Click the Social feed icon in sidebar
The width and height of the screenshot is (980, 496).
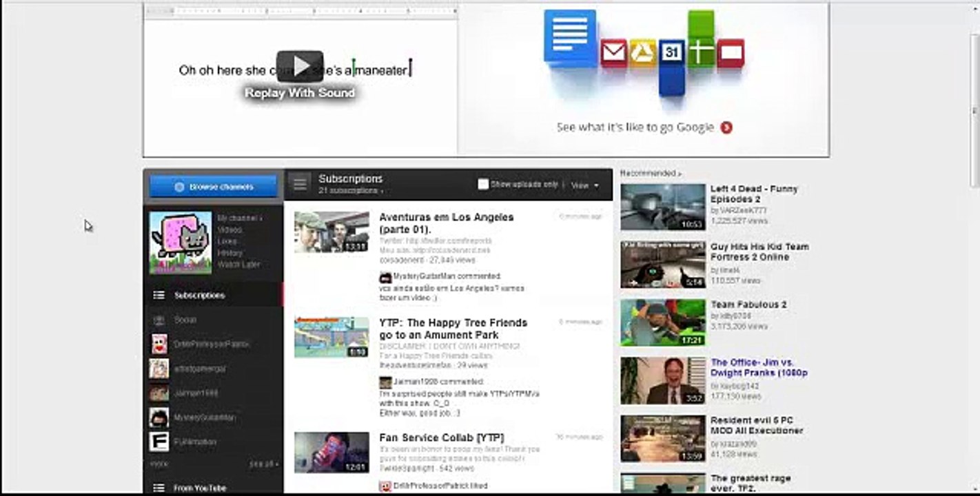(x=159, y=320)
